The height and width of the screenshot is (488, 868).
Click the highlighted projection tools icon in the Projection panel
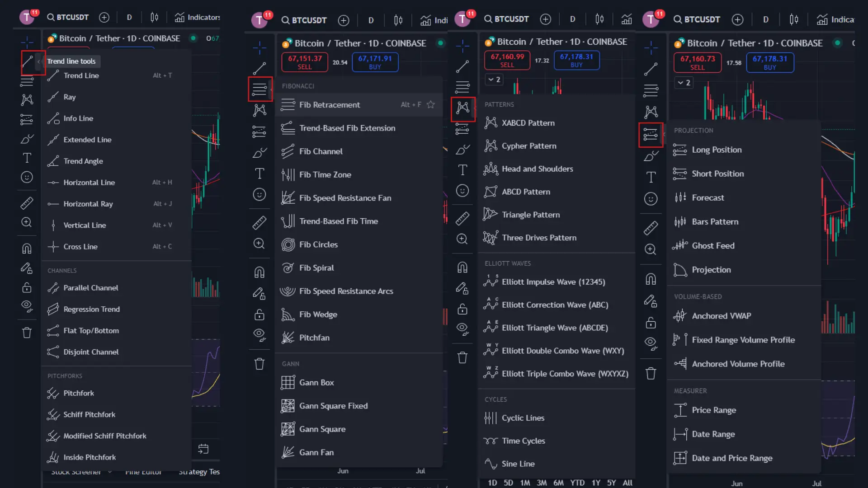[651, 135]
